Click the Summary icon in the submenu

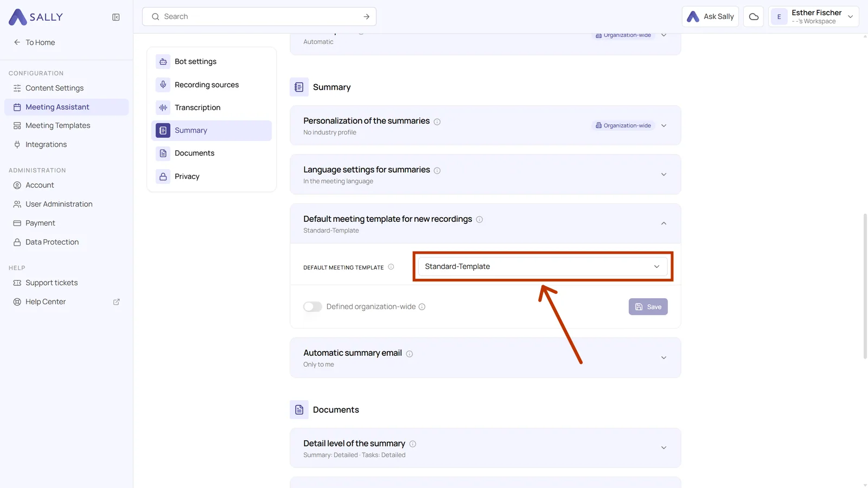click(163, 131)
